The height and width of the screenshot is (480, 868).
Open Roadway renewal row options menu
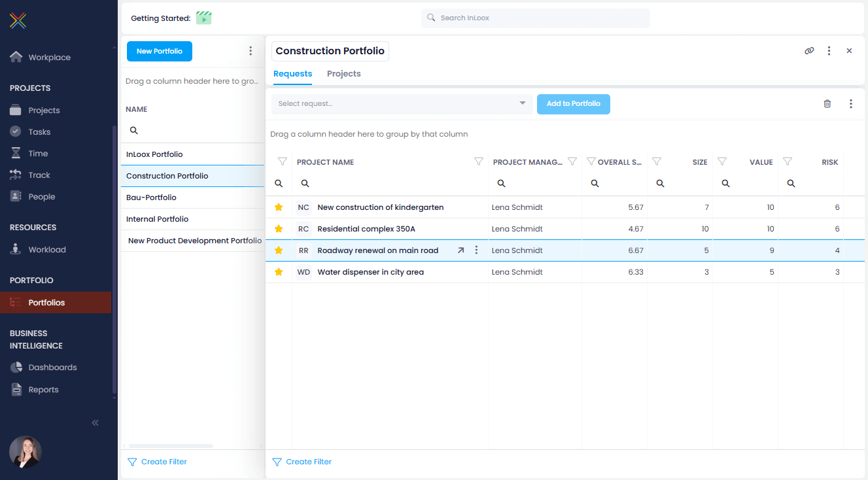(476, 250)
